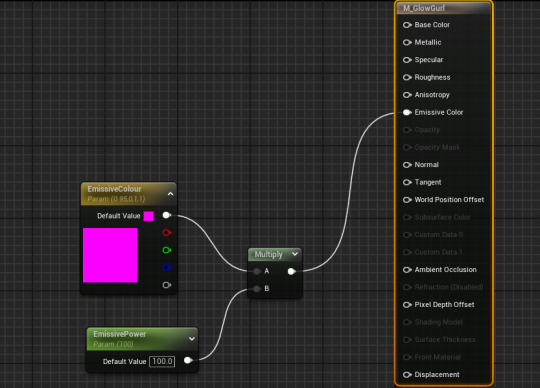540x388 pixels.
Task: Select the M_GlowGurl node title
Action: coord(424,8)
